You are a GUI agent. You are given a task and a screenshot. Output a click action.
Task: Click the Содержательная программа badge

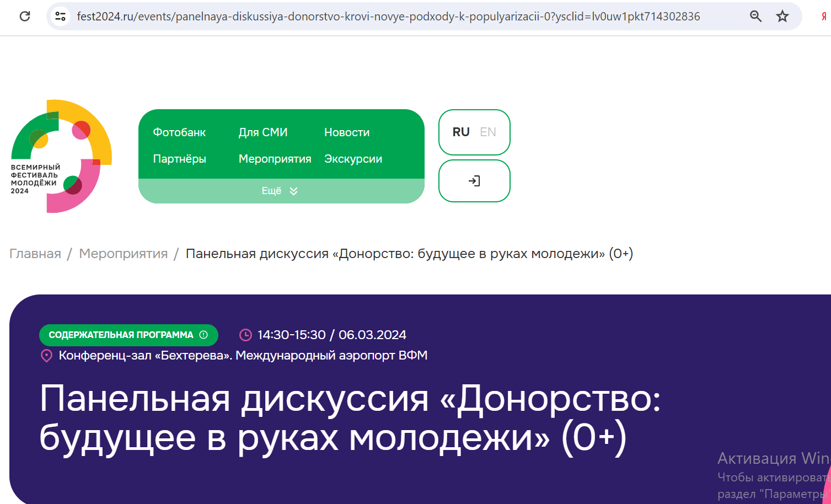[x=128, y=335]
